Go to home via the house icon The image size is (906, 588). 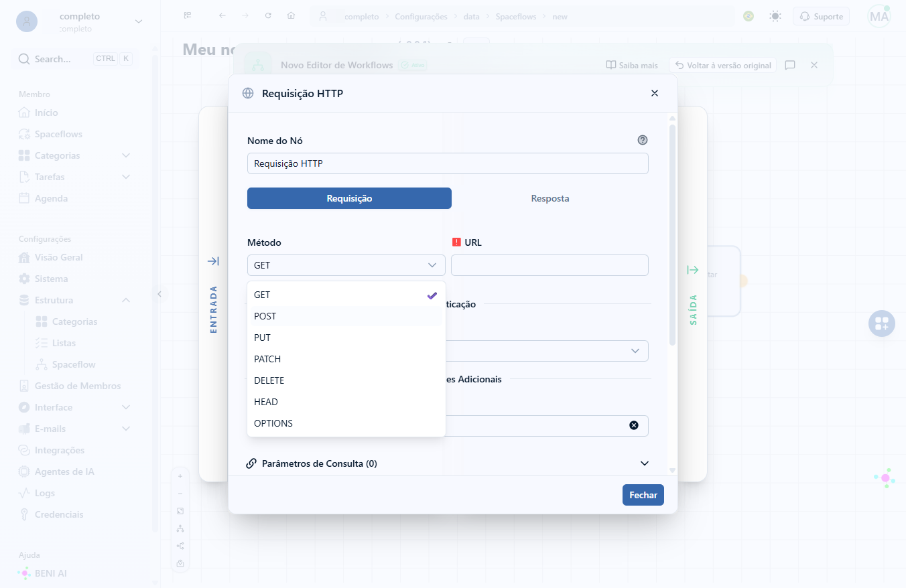point(291,15)
